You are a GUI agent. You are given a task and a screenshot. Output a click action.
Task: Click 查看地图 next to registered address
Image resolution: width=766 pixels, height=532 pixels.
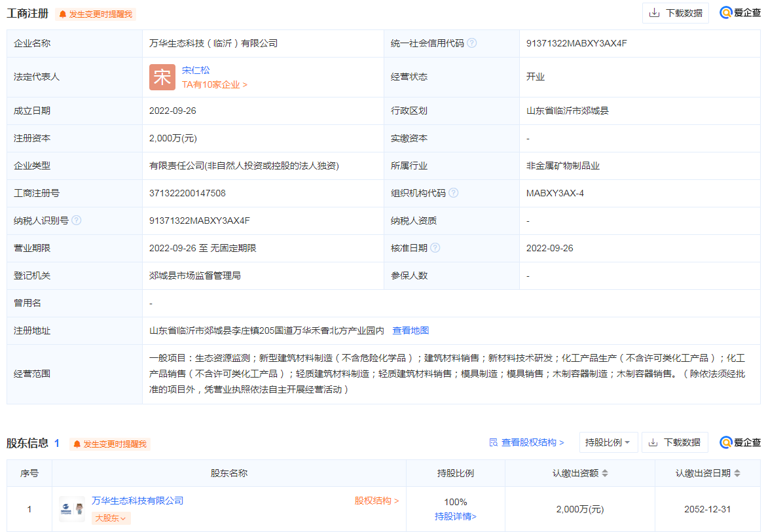tap(410, 330)
